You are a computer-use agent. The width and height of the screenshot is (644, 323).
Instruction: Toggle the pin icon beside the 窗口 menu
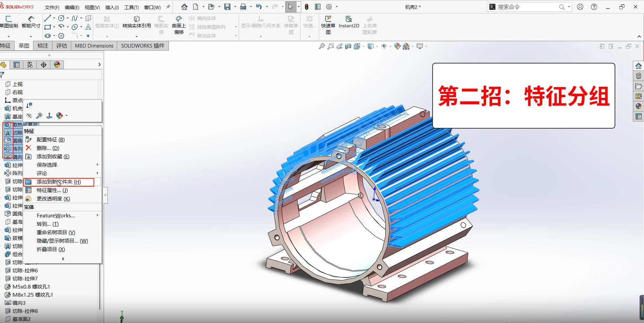point(168,7)
